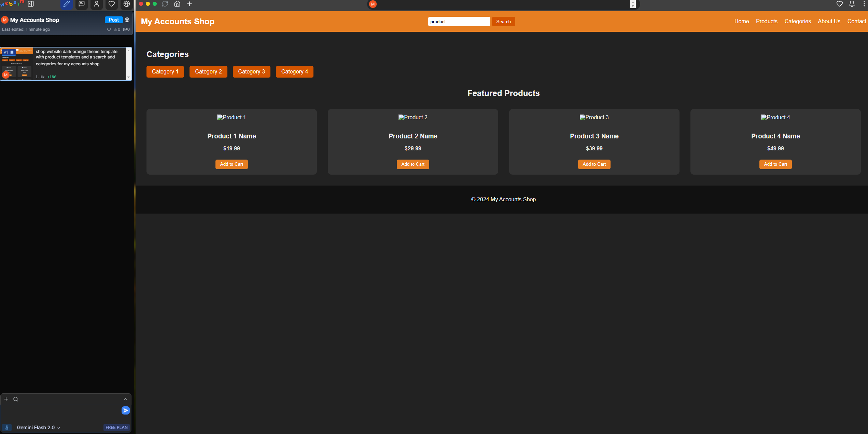Add attachment with plus icon in prompt box

pyautogui.click(x=6, y=399)
